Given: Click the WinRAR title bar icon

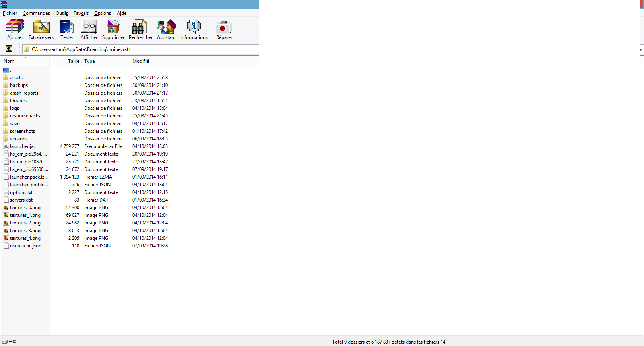Looking at the screenshot, I should [4, 4].
